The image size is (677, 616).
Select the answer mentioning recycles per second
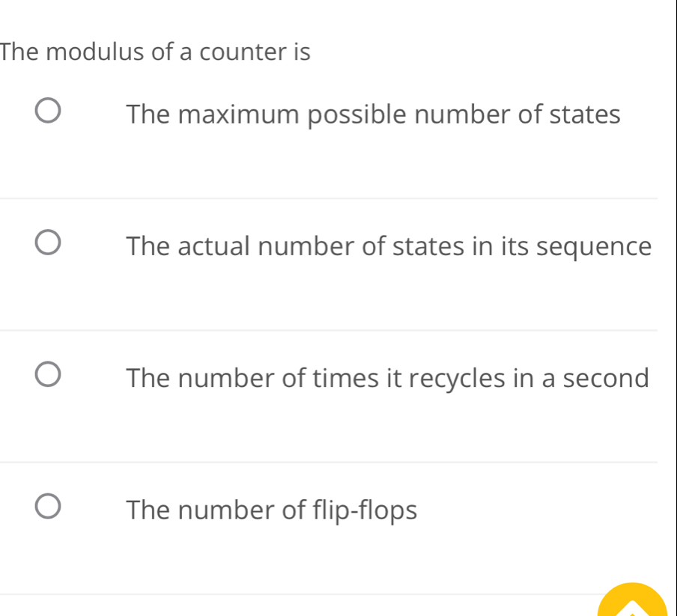coord(387,379)
